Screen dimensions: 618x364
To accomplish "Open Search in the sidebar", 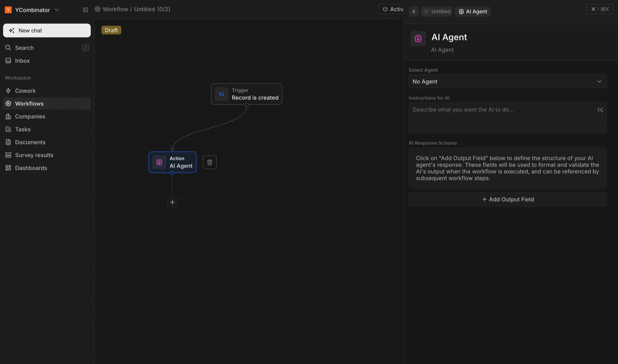I will click(x=47, y=48).
